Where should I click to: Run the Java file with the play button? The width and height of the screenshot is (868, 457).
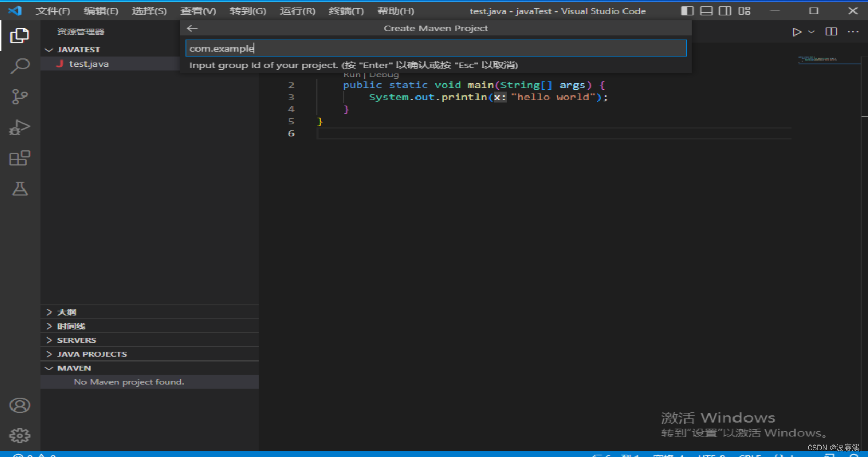[x=797, y=32]
